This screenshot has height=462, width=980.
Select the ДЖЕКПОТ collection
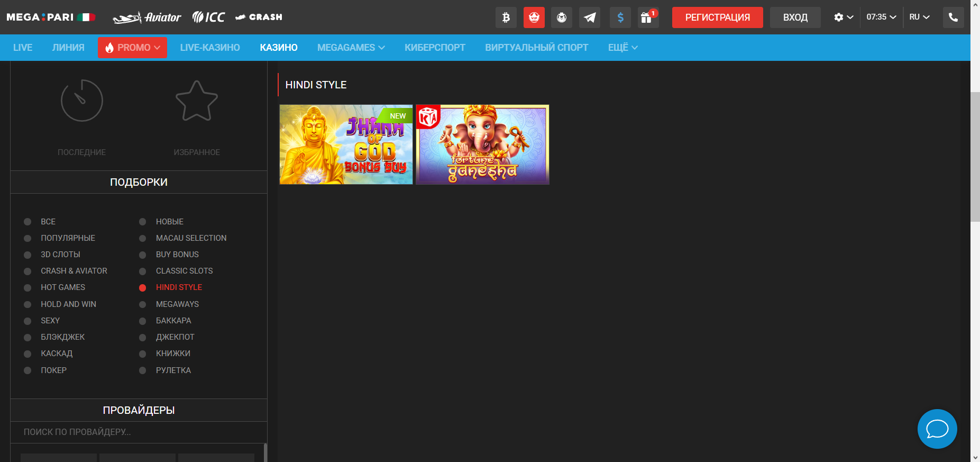(x=175, y=337)
